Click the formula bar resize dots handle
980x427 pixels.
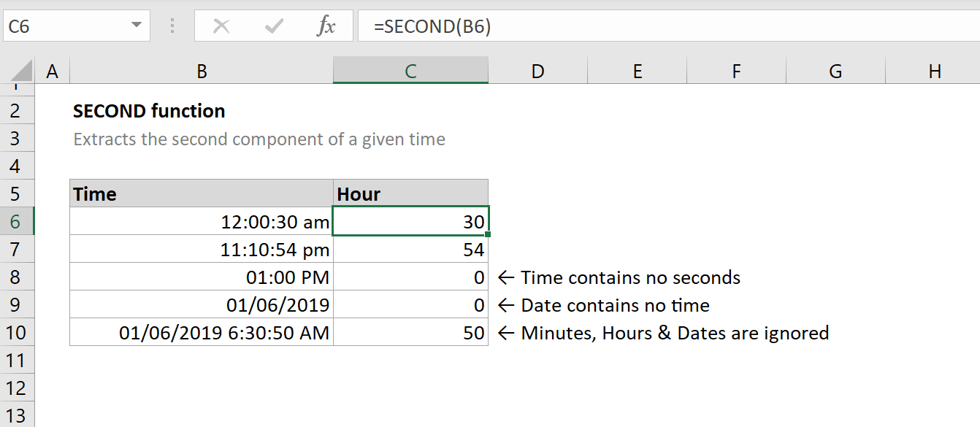click(x=172, y=27)
